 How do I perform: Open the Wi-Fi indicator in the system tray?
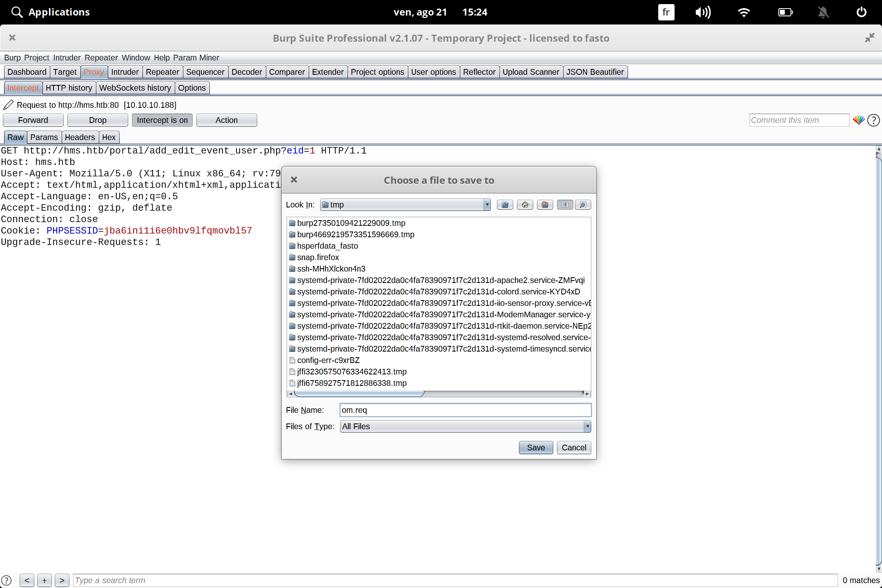(744, 12)
